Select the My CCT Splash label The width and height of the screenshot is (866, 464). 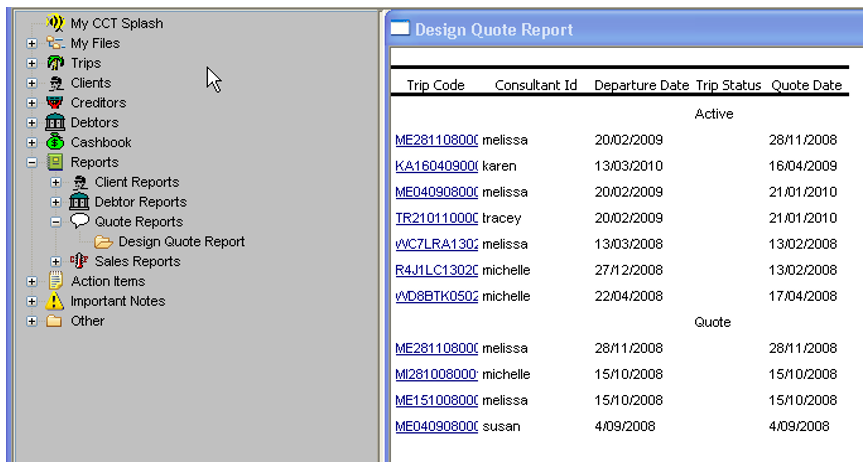pyautogui.click(x=117, y=23)
